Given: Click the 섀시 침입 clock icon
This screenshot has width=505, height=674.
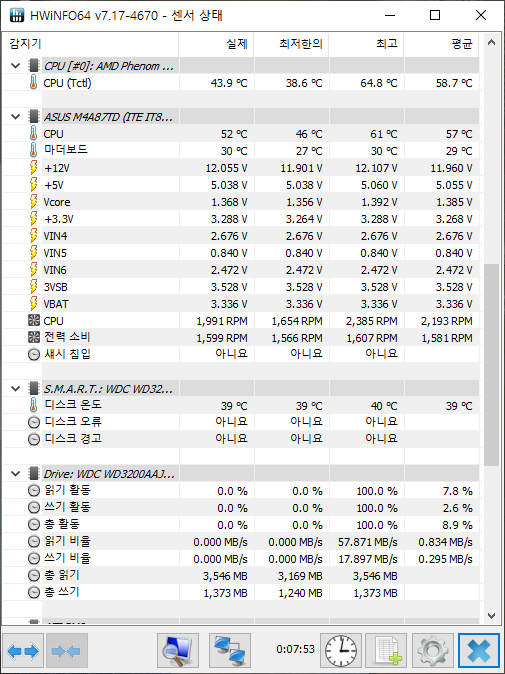Looking at the screenshot, I should [34, 355].
